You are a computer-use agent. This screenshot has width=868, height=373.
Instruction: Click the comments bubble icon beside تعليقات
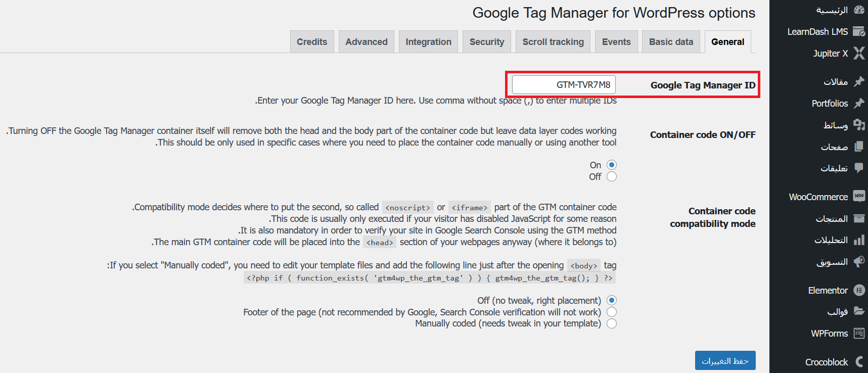click(859, 168)
